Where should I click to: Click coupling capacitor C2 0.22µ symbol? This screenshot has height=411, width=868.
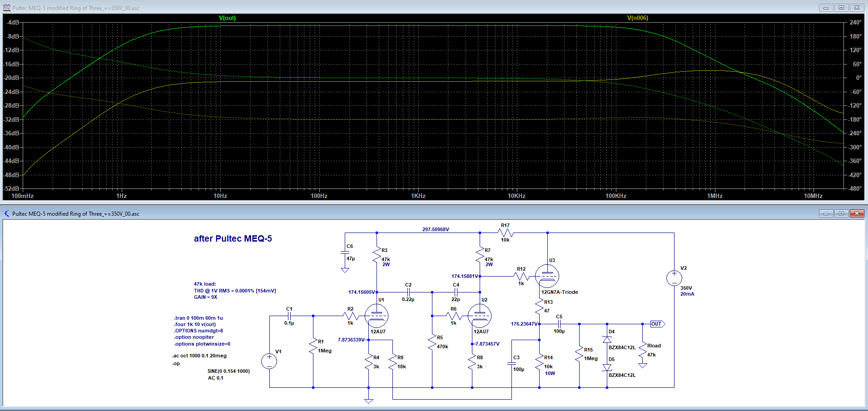(x=408, y=292)
